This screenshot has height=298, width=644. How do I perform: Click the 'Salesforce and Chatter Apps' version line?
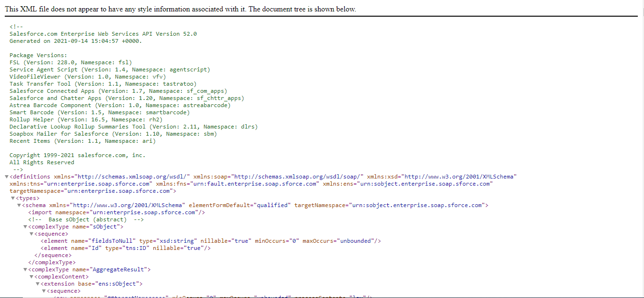tap(127, 98)
